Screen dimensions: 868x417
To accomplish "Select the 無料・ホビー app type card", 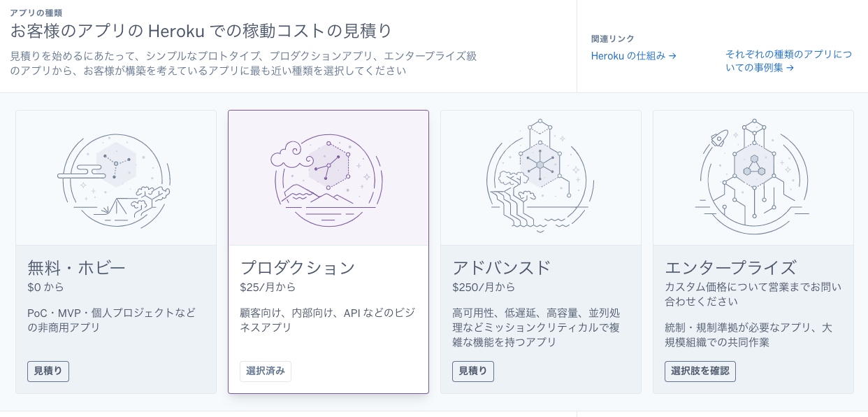I will coord(115,252).
